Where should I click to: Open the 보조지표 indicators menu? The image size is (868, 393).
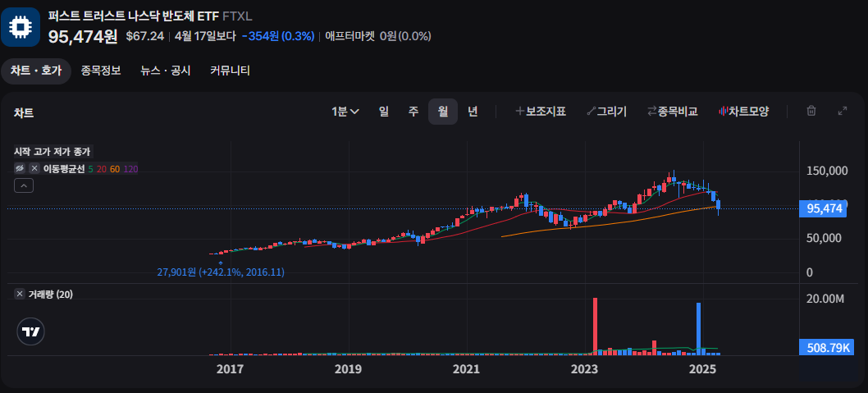(x=541, y=112)
